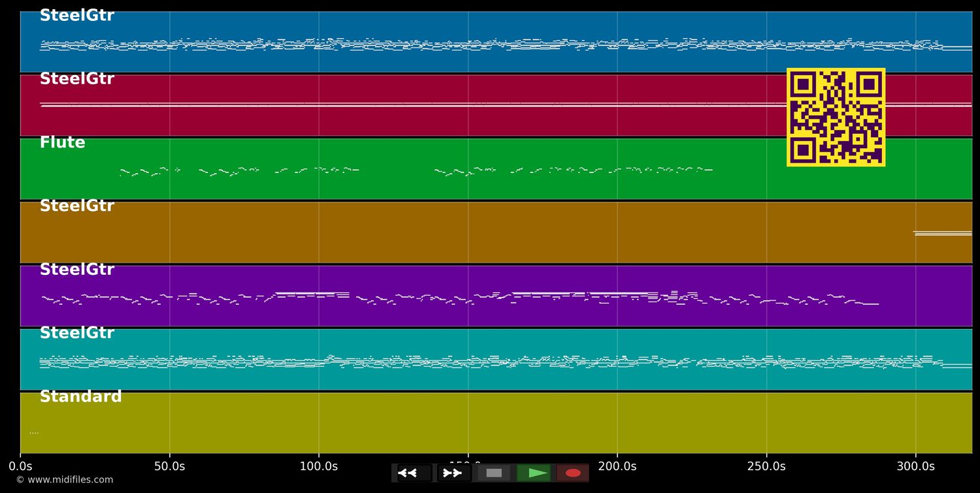This screenshot has height=493, width=980.
Task: Select the SteelGtr label on the orange track
Action: tap(77, 206)
